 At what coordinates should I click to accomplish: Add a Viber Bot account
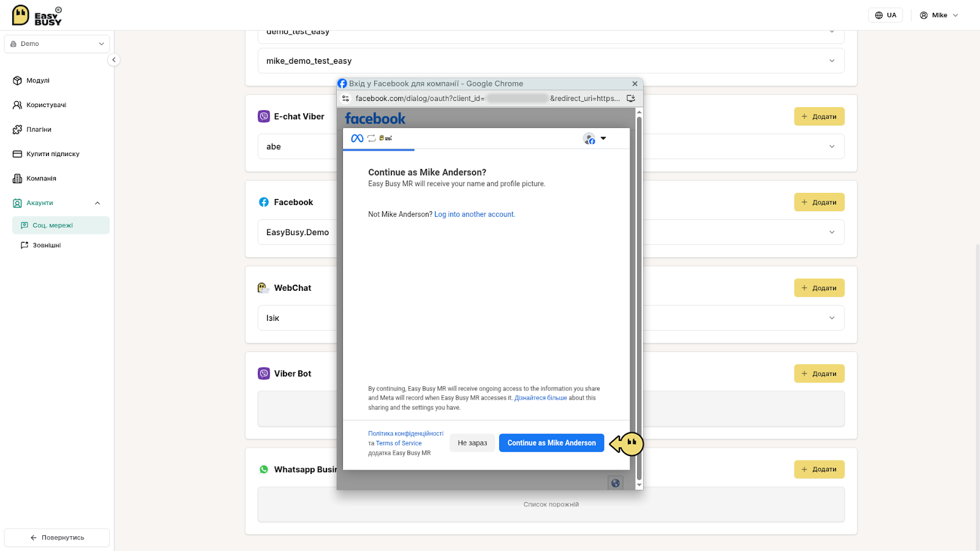pos(819,373)
